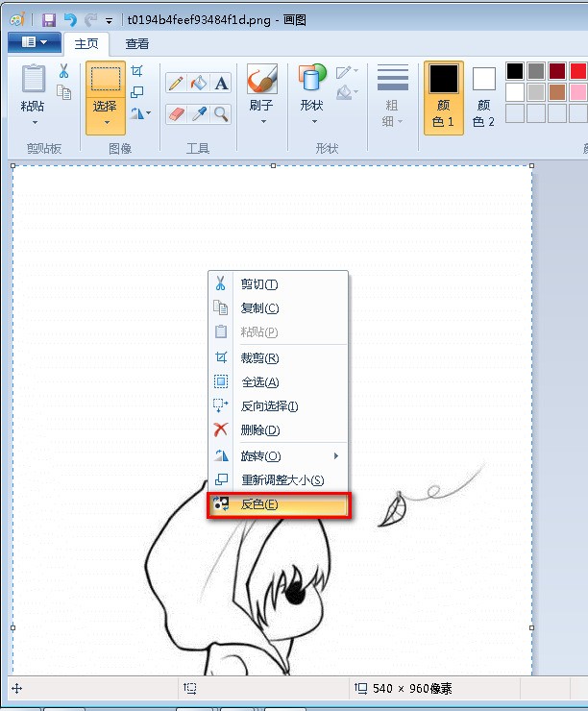Viewport: 588px width, 711px height.
Task: Open the quick access toolbar customize arrow
Action: click(x=109, y=21)
